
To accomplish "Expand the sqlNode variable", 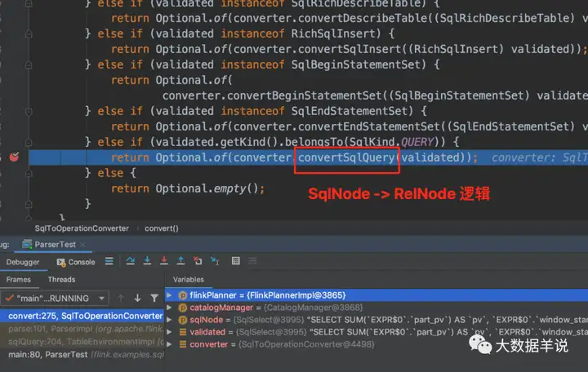I will [x=169, y=320].
